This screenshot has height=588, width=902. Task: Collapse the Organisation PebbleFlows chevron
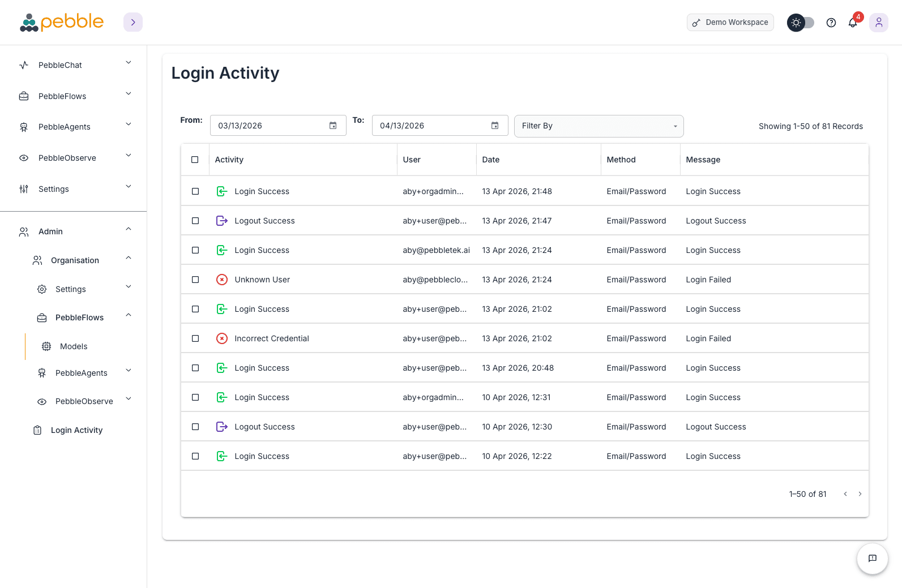tap(129, 315)
